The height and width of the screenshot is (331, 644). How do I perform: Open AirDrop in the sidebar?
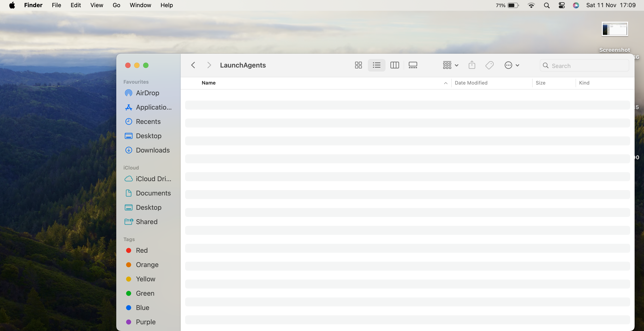click(147, 93)
